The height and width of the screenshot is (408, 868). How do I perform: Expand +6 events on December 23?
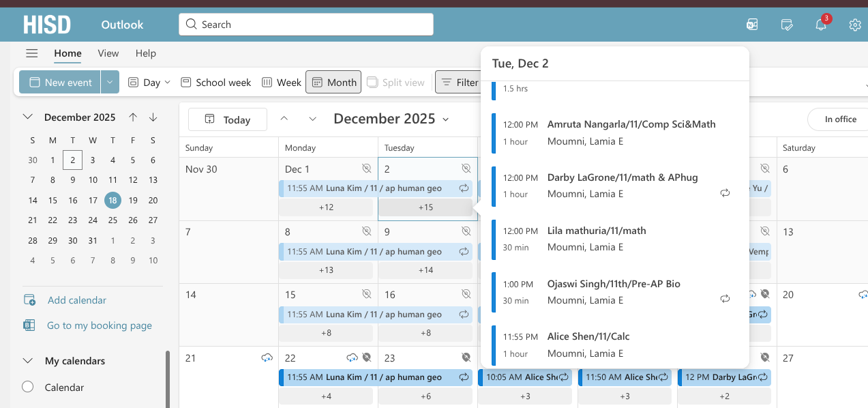[425, 396]
